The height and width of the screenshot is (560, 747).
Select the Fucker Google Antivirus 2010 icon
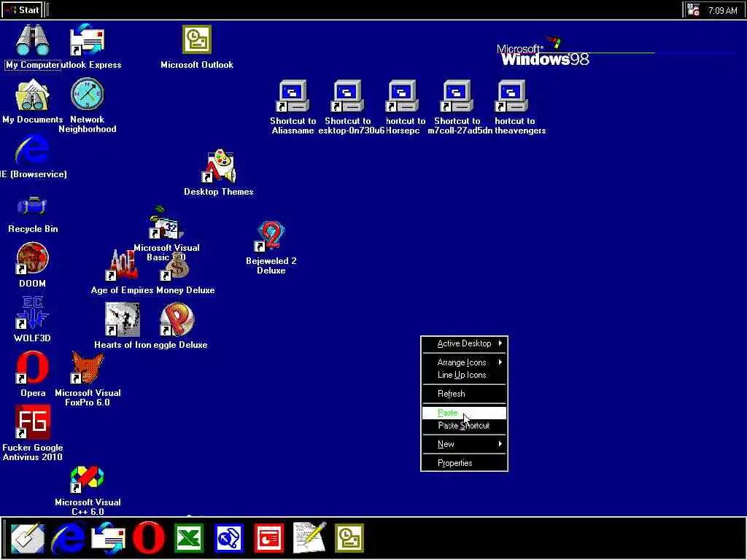point(32,422)
